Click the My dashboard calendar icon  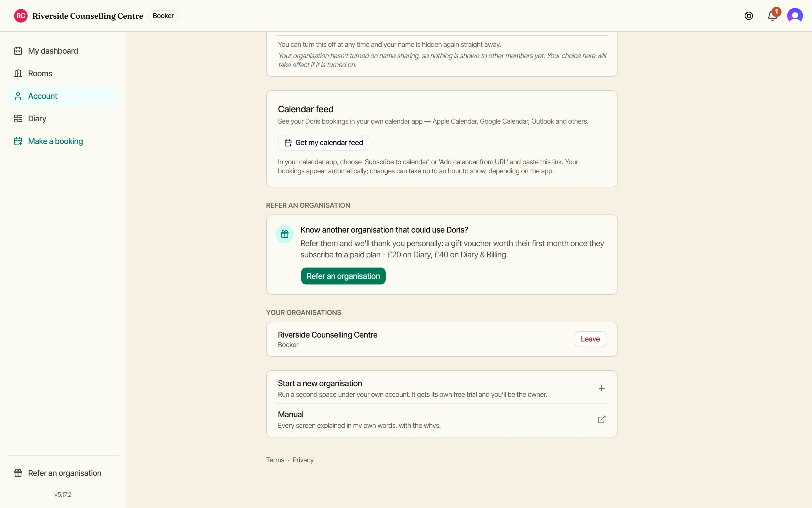click(x=18, y=51)
